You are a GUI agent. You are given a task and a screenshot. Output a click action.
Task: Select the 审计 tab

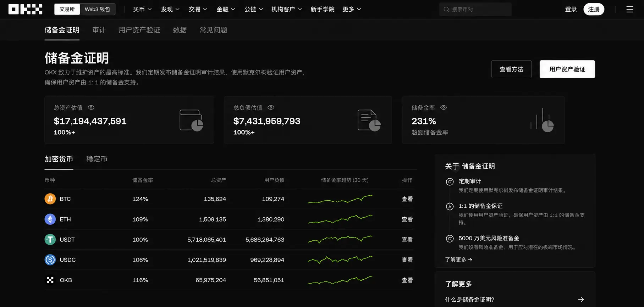(x=99, y=30)
